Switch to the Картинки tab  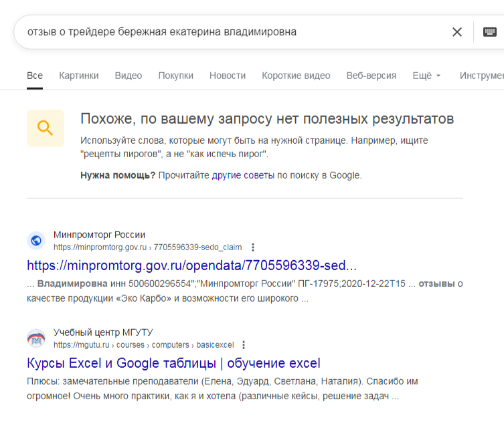79,76
